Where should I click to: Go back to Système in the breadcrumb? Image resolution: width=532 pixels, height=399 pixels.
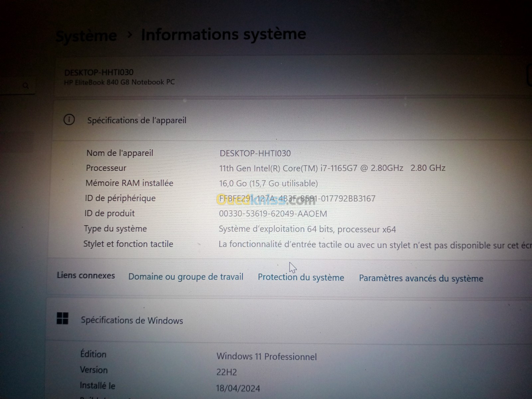tap(86, 36)
